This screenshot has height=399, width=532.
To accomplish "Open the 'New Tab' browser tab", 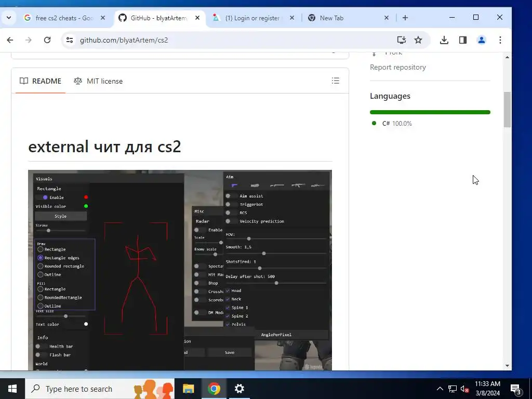I will (348, 18).
